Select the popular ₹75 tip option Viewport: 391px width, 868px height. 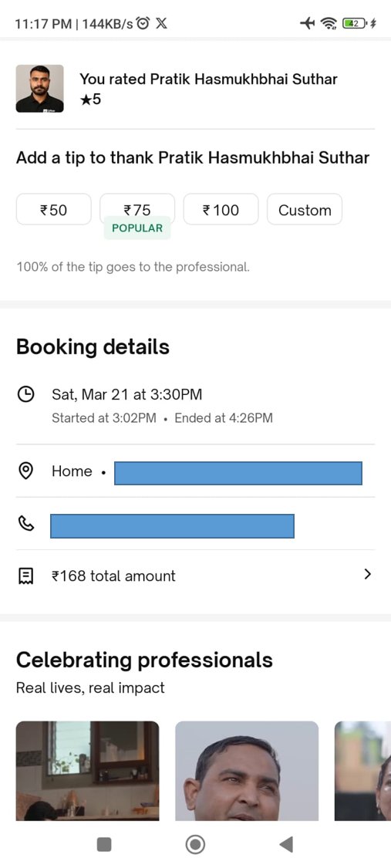[137, 209]
